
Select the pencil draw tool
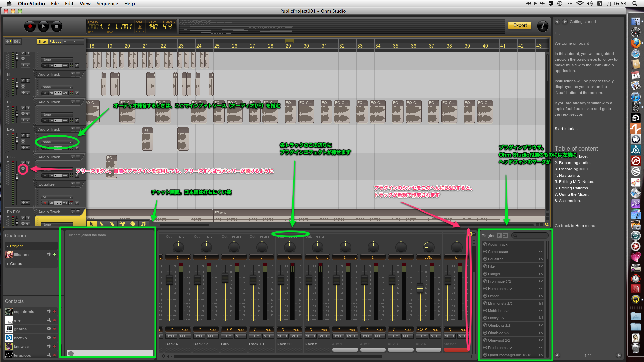102,224
